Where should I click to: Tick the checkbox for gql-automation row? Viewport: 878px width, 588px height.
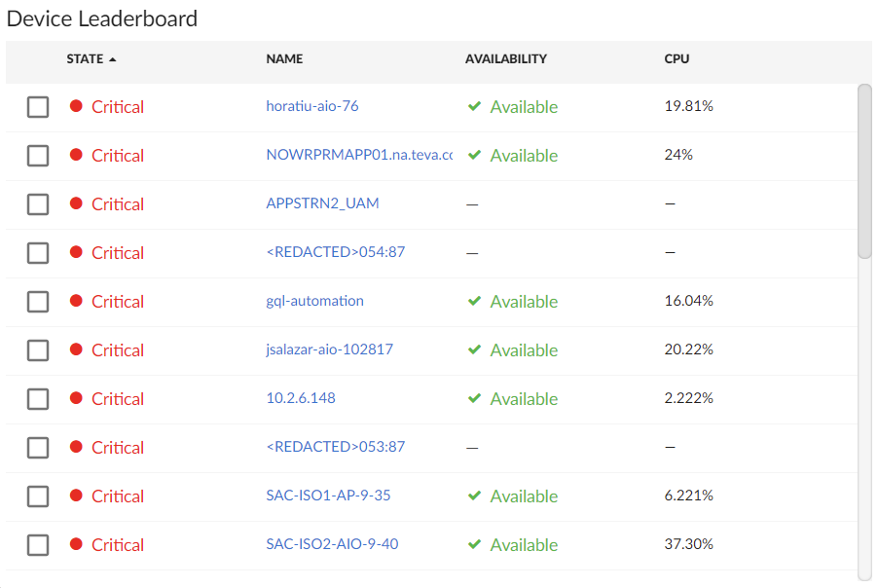(38, 302)
